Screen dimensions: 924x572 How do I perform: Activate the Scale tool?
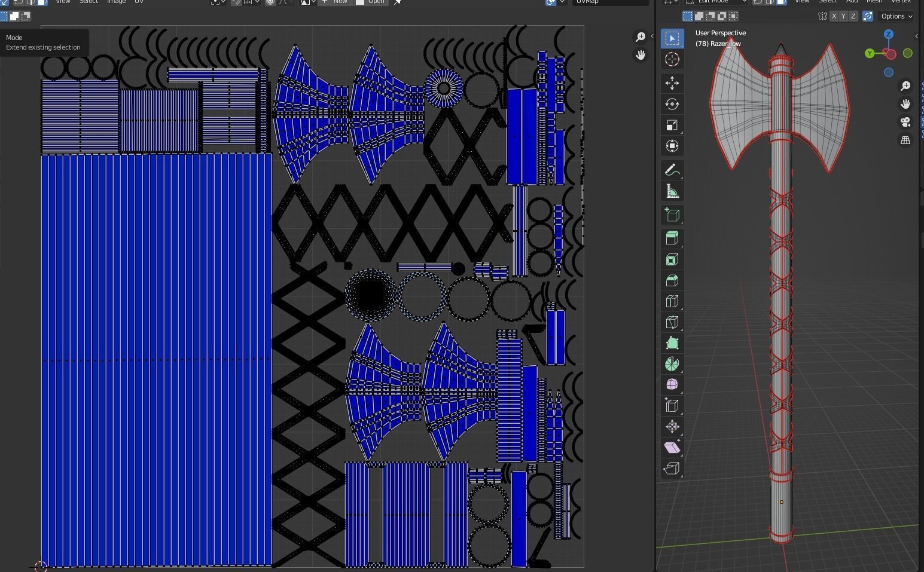pos(672,125)
